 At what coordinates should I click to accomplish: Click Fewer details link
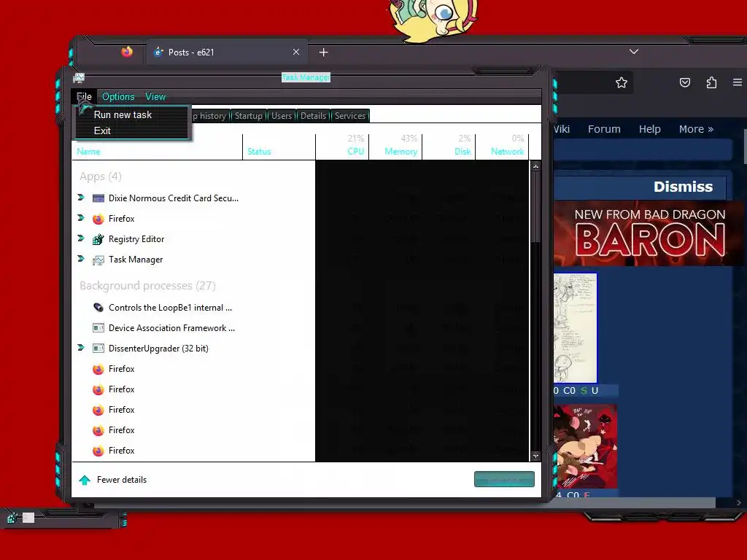(122, 480)
